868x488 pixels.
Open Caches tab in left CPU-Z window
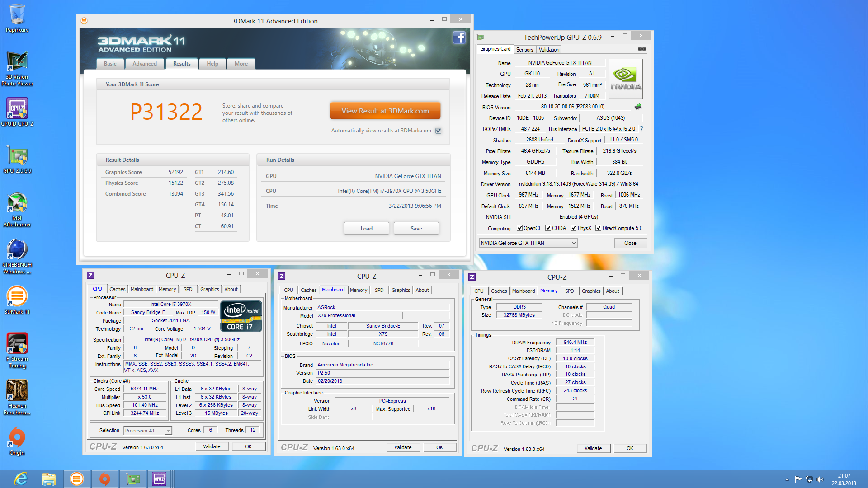pos(118,289)
